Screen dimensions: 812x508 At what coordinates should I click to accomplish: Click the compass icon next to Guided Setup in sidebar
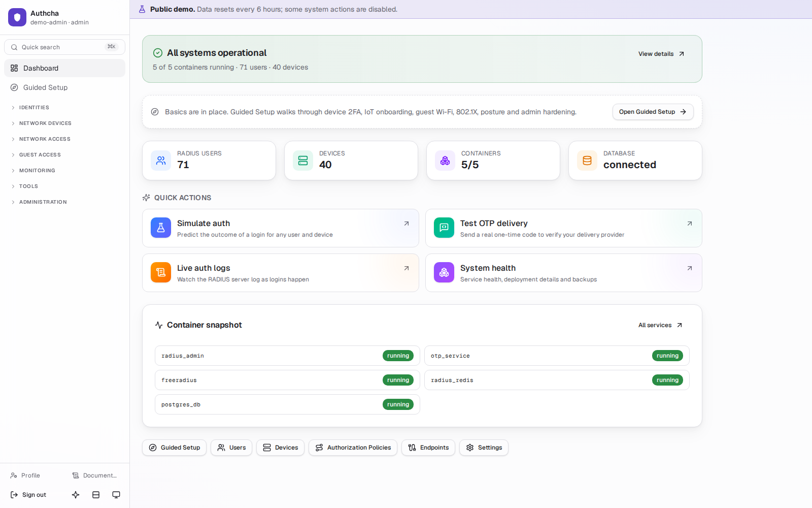pyautogui.click(x=14, y=87)
